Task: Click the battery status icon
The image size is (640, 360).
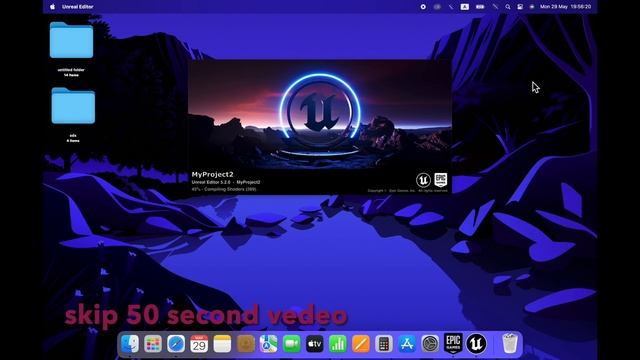Action: (480, 7)
